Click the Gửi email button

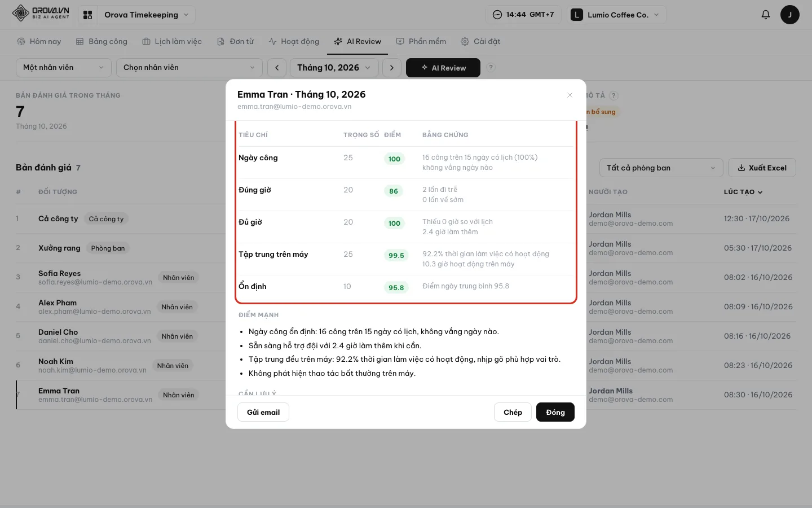tap(263, 412)
